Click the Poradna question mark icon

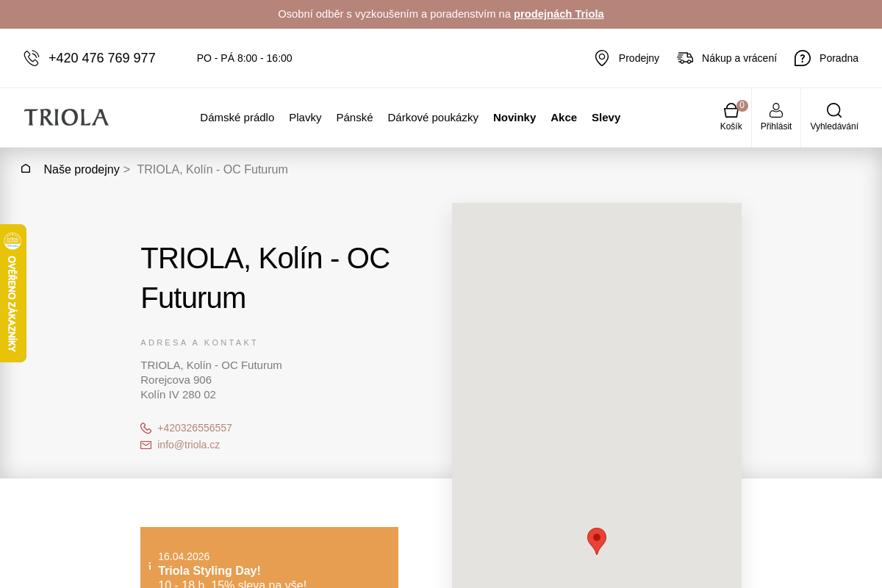[802, 58]
